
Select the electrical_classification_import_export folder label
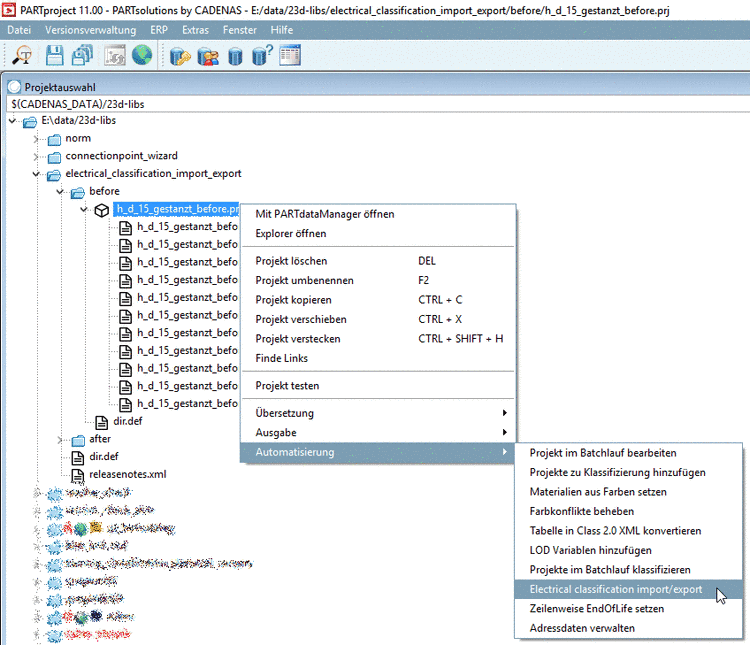(x=153, y=174)
